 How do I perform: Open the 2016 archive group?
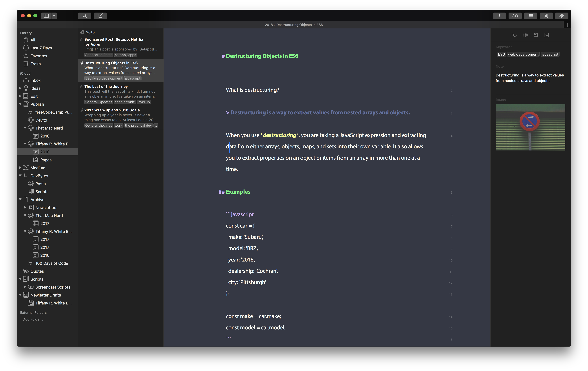coord(47,255)
